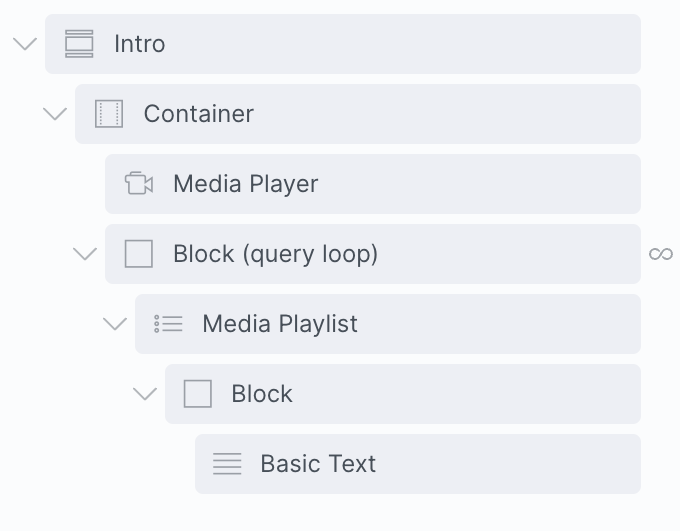Image resolution: width=680 pixels, height=531 pixels.
Task: Click the text lines icon beside Basic Text
Action: (227, 464)
